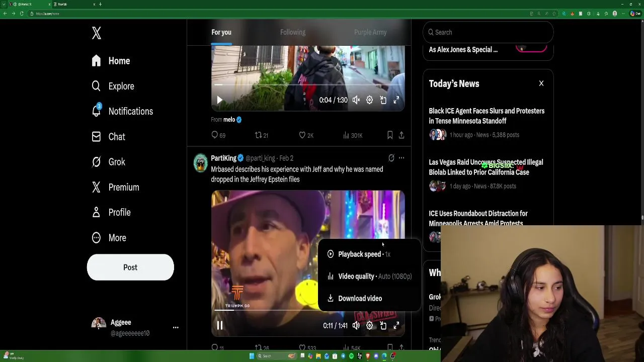Image resolution: width=644 pixels, height=362 pixels.
Task: Switch to the Purple Army tab
Action: coord(370,32)
